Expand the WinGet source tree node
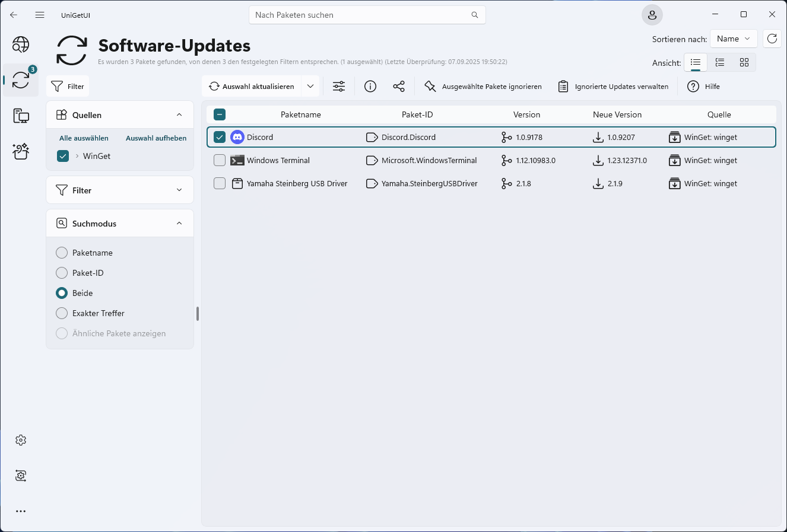The width and height of the screenshot is (787, 532). point(77,156)
